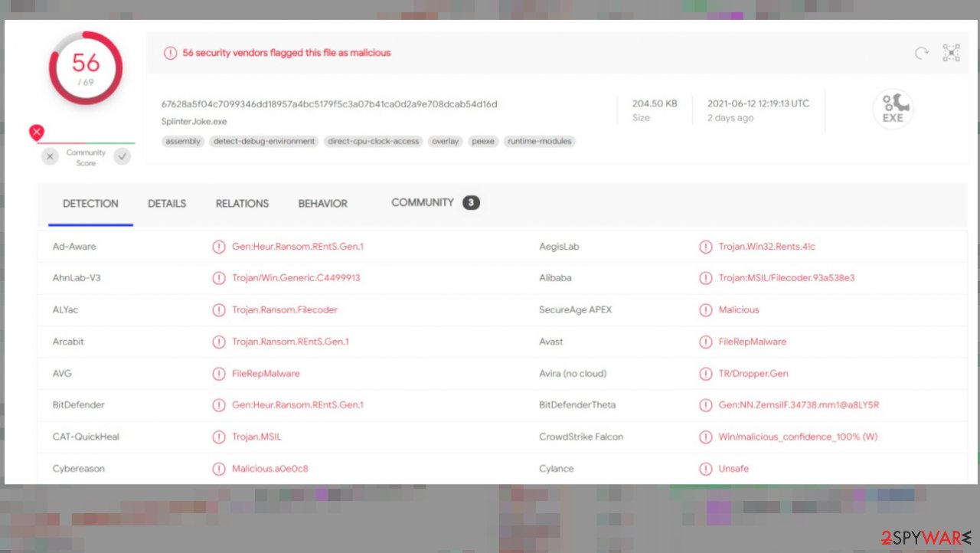Screen dimensions: 980x553
Task: Click the community score X vote button
Action: (x=50, y=156)
